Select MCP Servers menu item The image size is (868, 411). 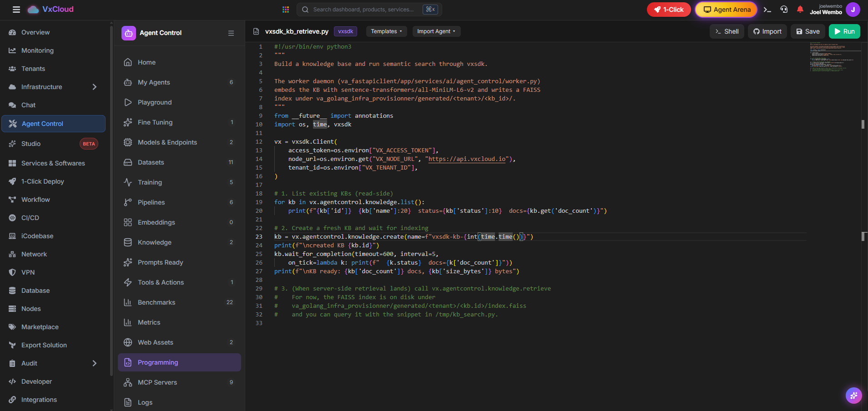click(179, 382)
